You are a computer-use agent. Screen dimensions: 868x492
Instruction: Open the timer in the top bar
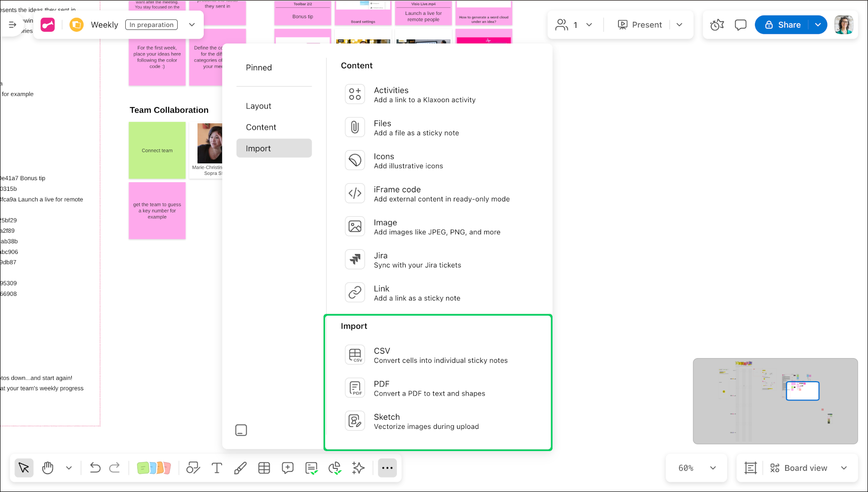pos(717,25)
